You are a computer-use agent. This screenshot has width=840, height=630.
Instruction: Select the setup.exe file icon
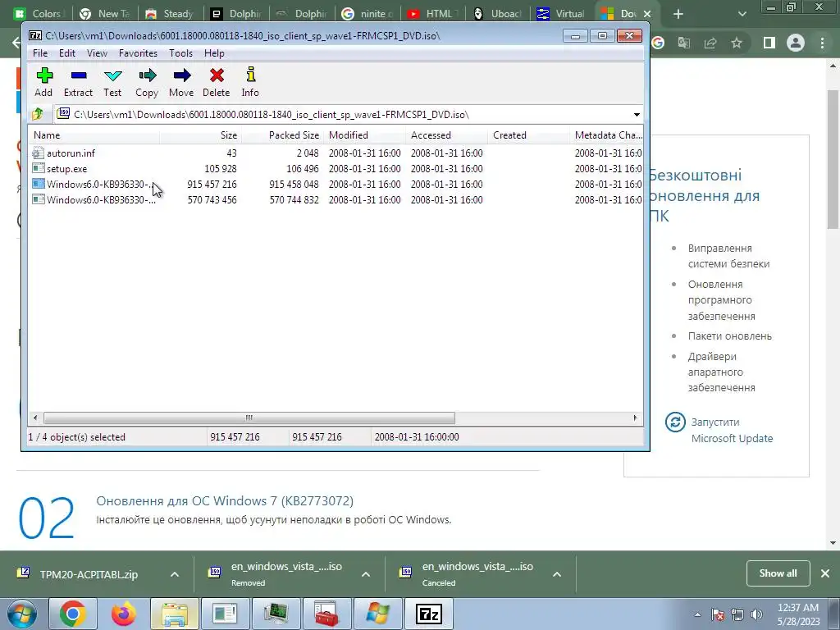click(x=38, y=169)
